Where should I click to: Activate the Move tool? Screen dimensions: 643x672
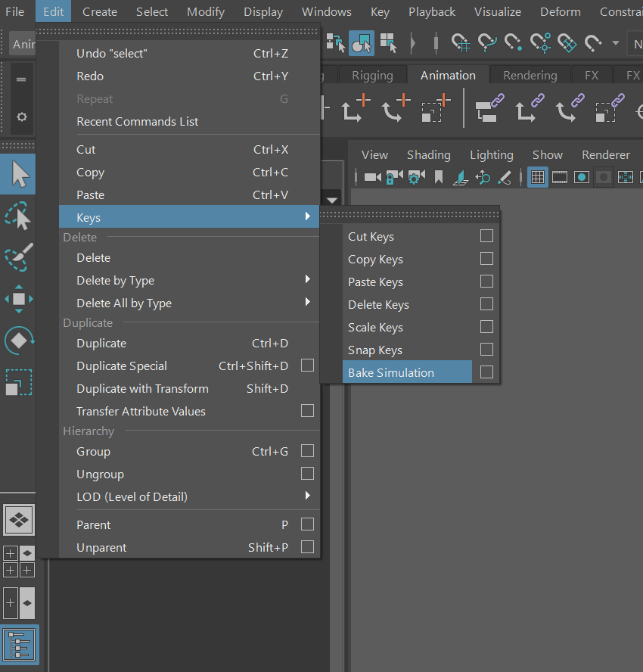click(x=19, y=299)
